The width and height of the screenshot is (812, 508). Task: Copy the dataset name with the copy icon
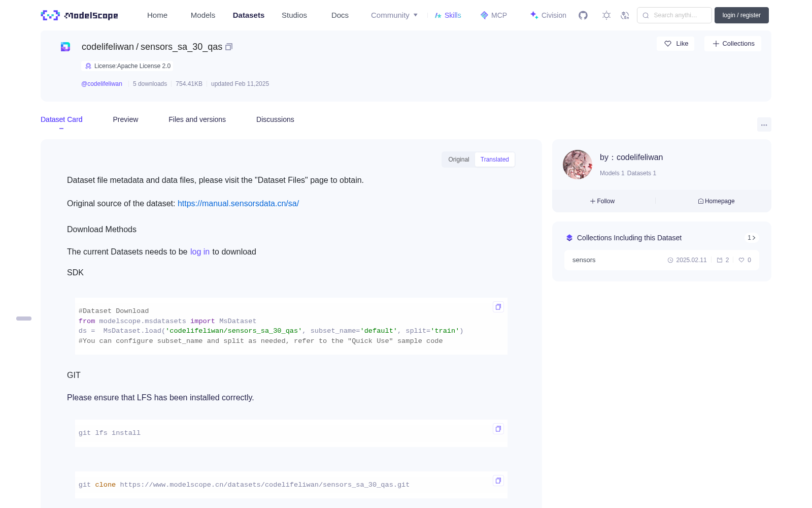click(229, 47)
